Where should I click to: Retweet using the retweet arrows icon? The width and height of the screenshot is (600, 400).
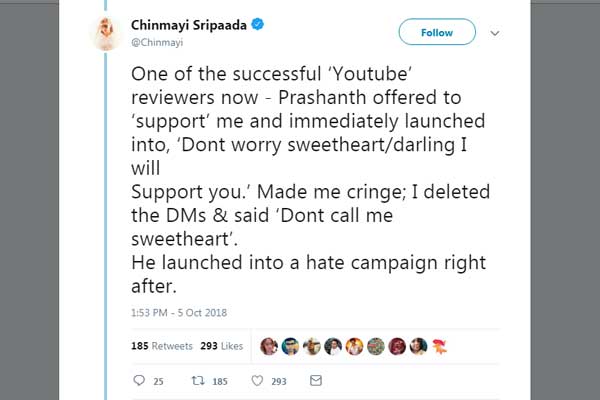coord(198,380)
